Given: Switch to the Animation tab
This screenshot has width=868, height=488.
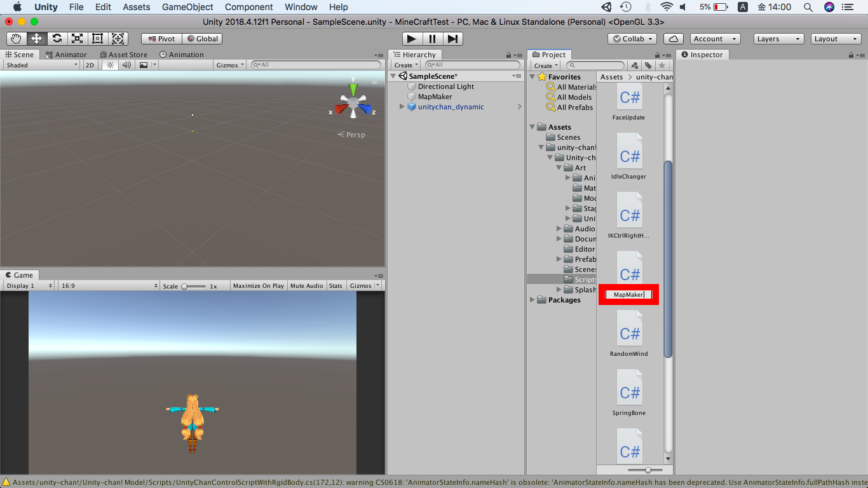Looking at the screenshot, I should pyautogui.click(x=182, y=55).
